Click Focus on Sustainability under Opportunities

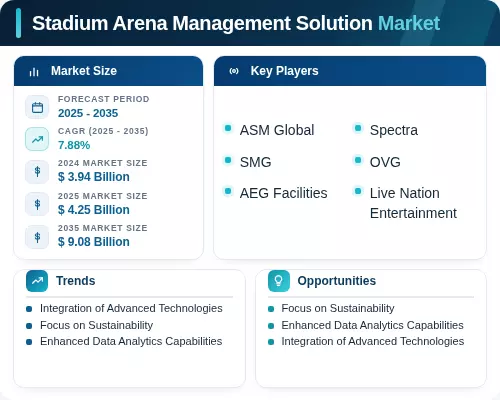tap(338, 308)
